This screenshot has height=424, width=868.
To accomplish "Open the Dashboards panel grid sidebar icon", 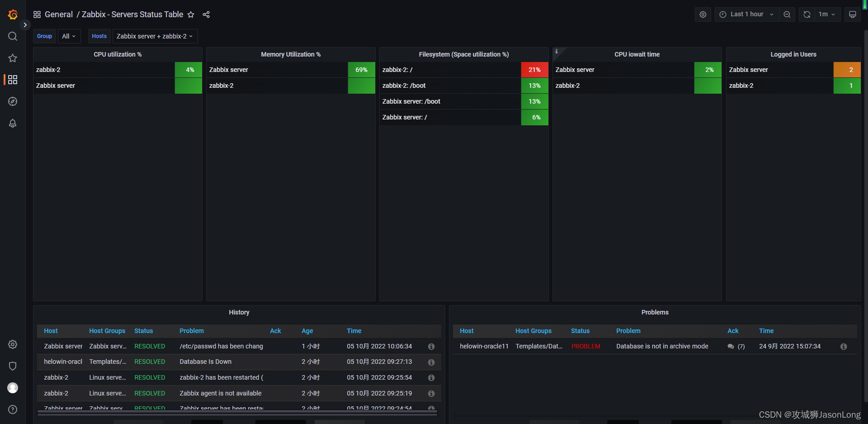I will 12,80.
